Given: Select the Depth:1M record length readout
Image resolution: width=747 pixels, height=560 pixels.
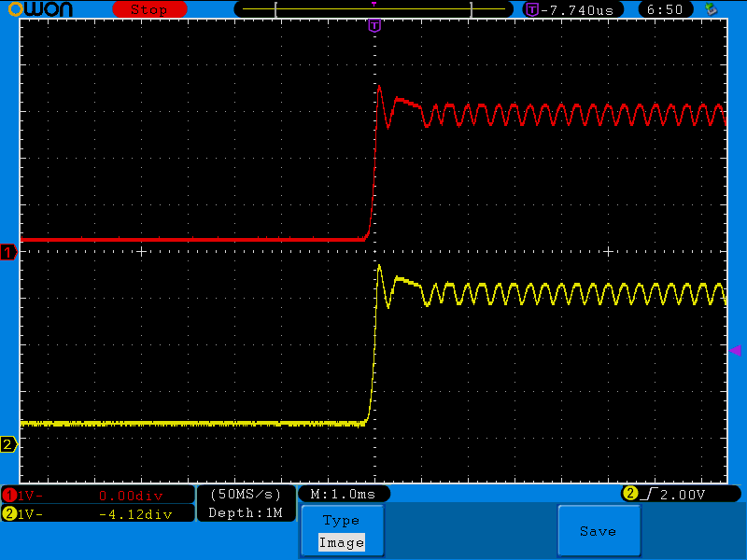Looking at the screenshot, I should [246, 512].
